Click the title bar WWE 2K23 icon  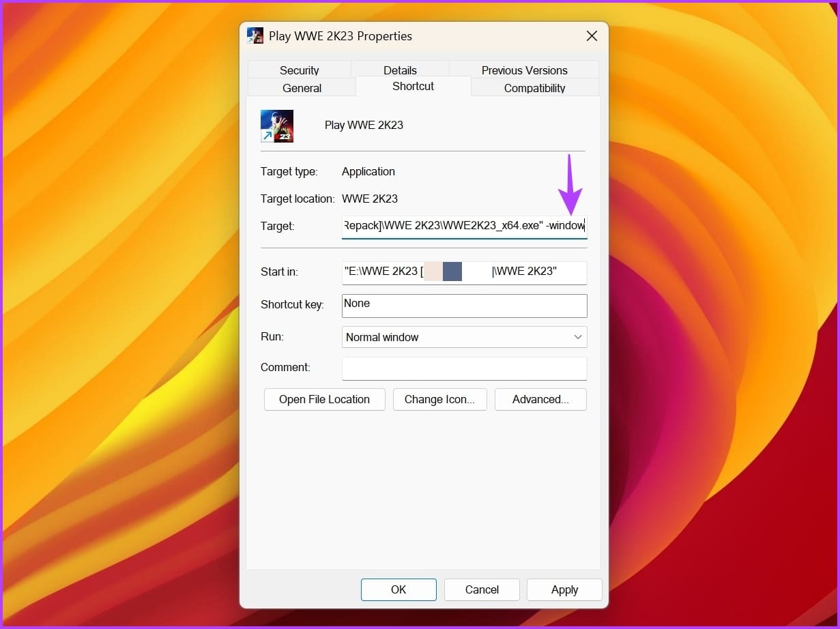pos(255,36)
